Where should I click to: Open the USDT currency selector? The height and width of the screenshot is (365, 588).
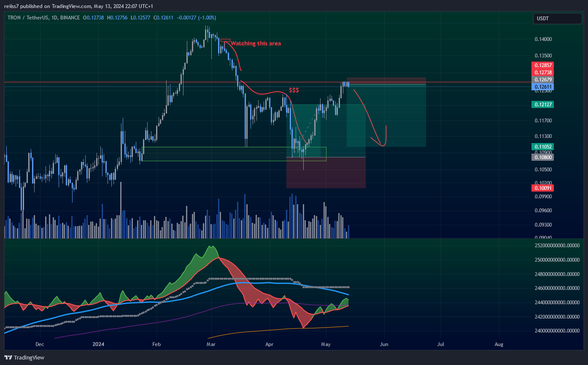tap(557, 19)
